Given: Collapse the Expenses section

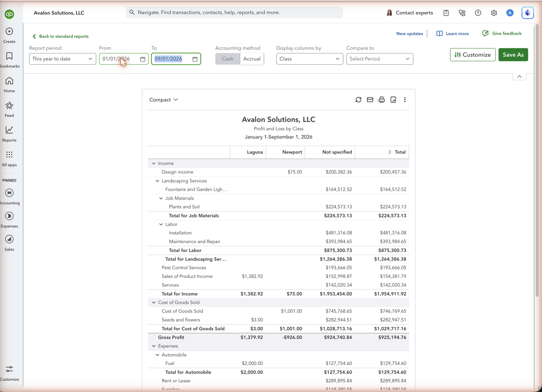Looking at the screenshot, I should coord(154,346).
